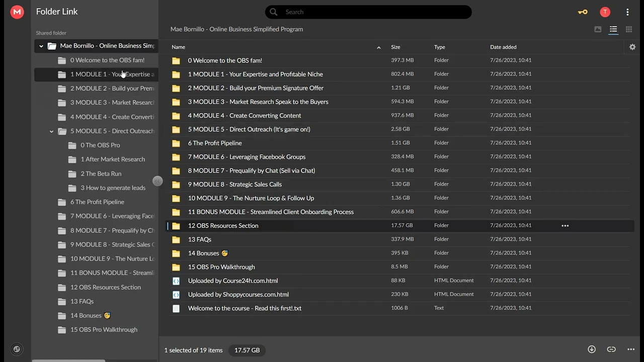Select 1 MODULE 1 in sidebar tree
644x362 pixels.
96,74
